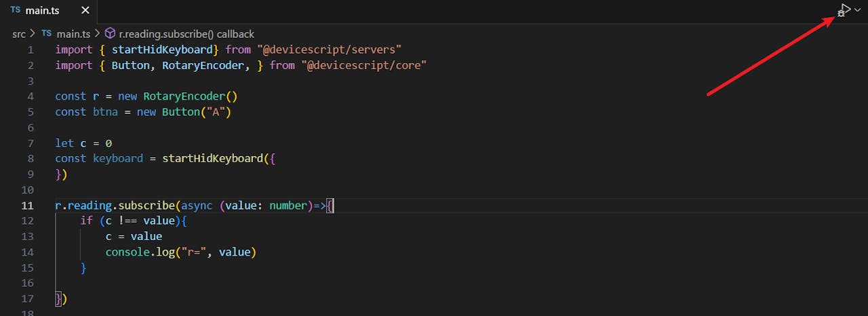
Task: Click the Run and Debug play icon
Action: click(844, 10)
